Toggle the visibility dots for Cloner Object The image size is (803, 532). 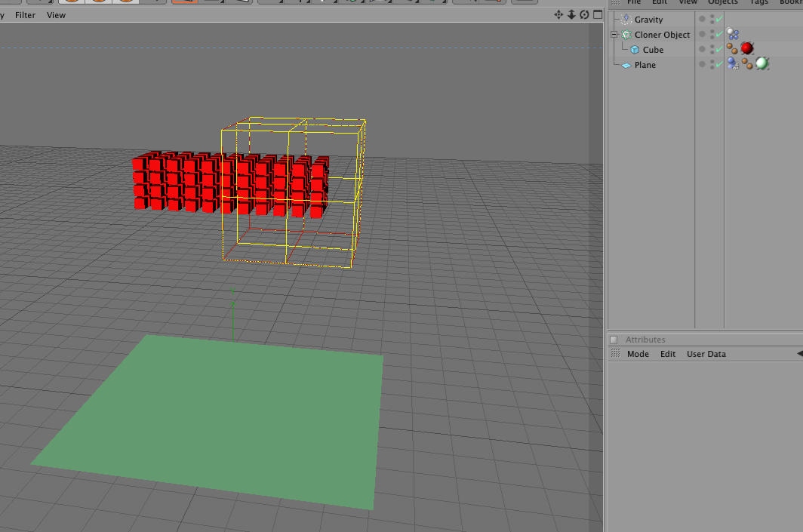click(x=712, y=34)
